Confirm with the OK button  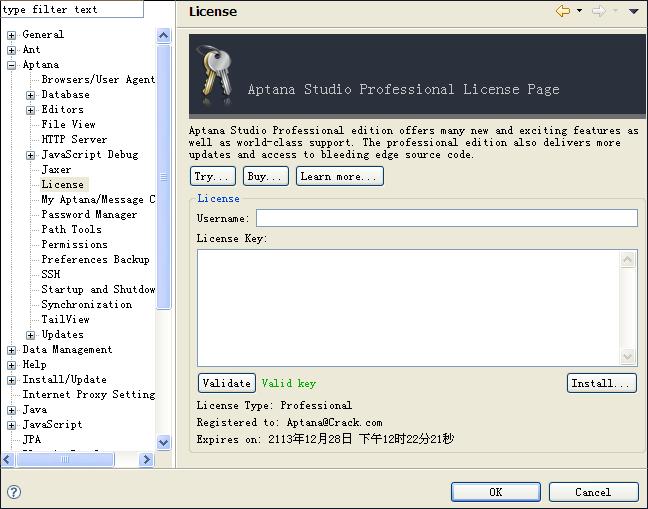[496, 492]
